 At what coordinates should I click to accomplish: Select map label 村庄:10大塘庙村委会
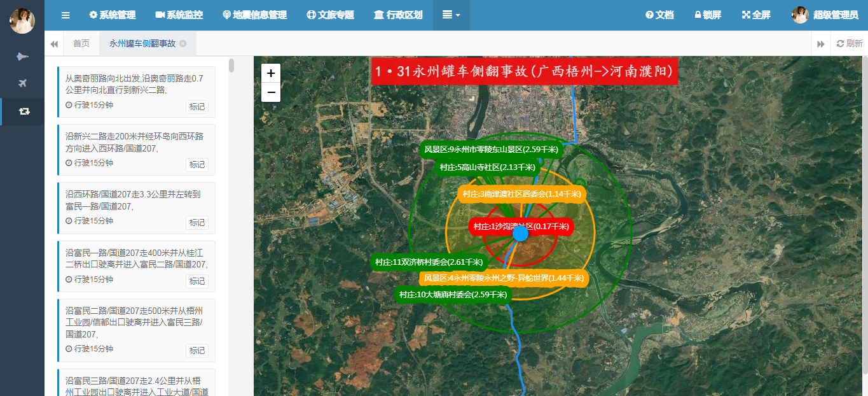[453, 295]
